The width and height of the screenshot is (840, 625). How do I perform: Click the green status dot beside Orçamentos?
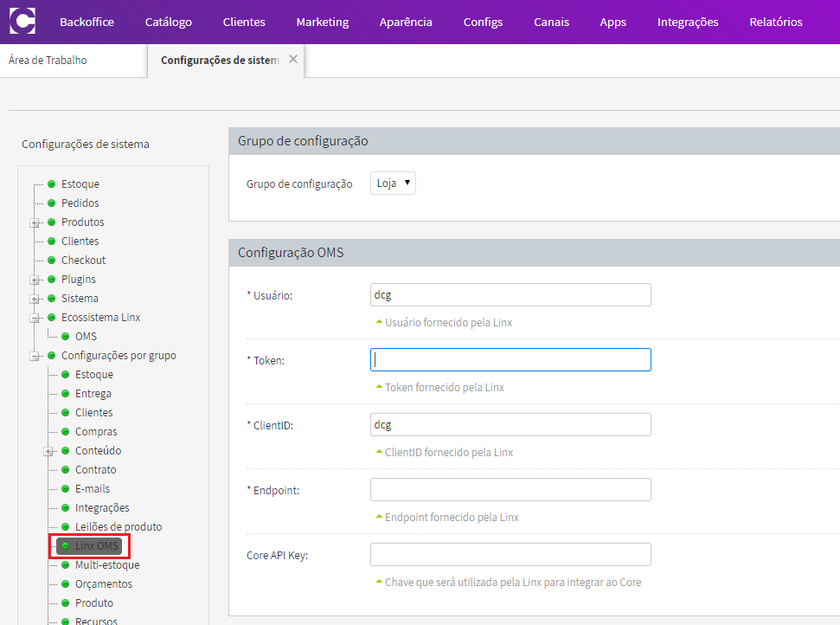point(66,583)
